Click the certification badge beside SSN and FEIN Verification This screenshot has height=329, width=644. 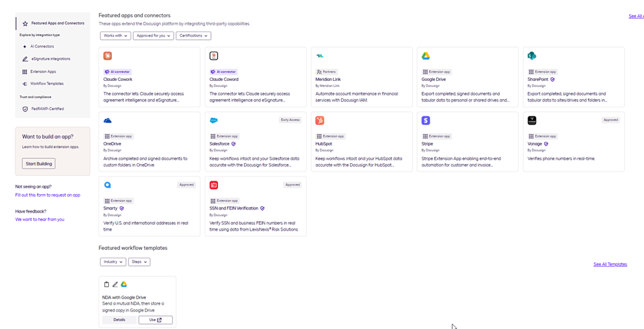[x=262, y=208]
